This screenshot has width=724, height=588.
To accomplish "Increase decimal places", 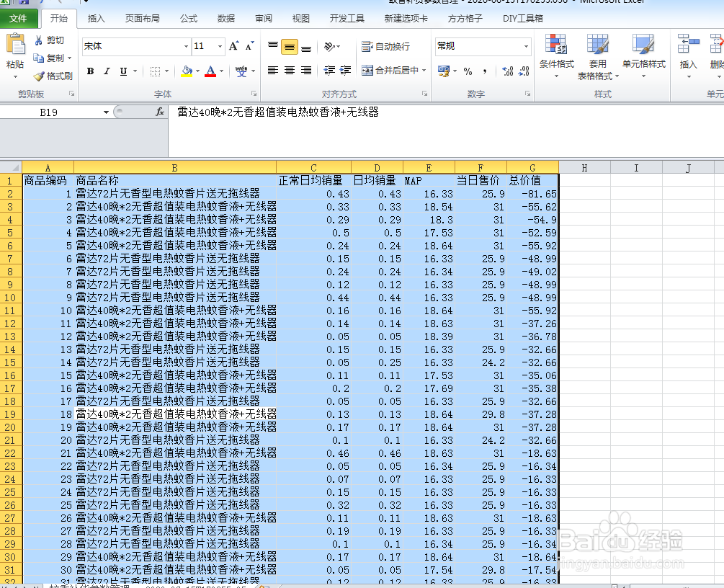I will pos(507,71).
